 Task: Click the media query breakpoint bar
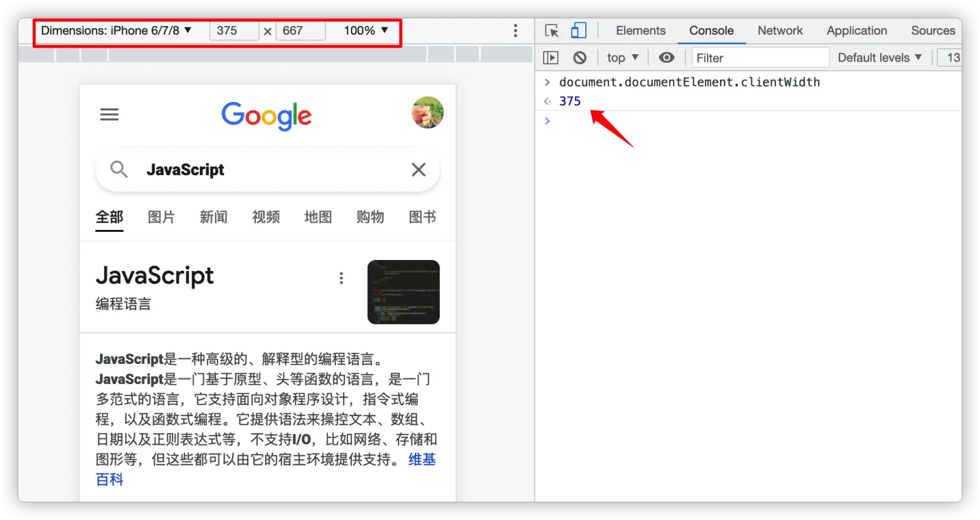276,54
